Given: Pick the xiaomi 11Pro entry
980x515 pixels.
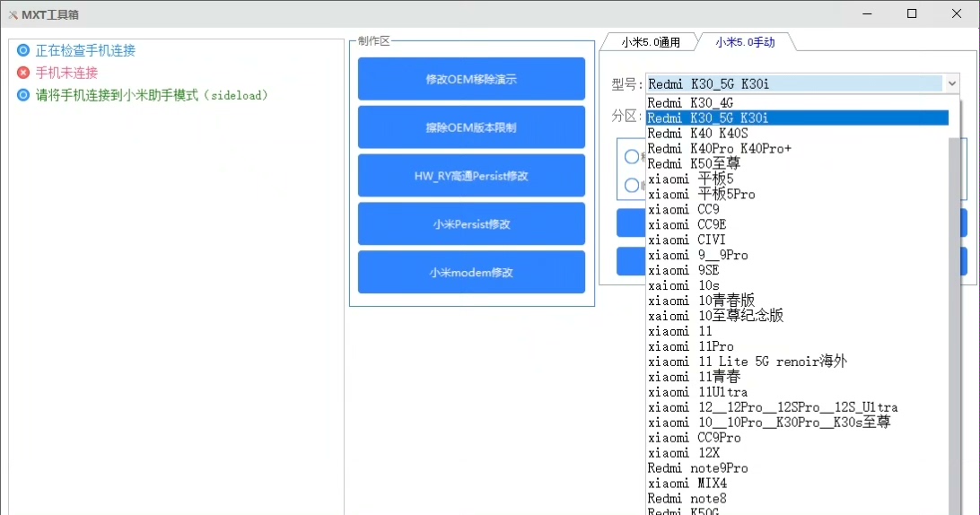Looking at the screenshot, I should (x=798, y=346).
